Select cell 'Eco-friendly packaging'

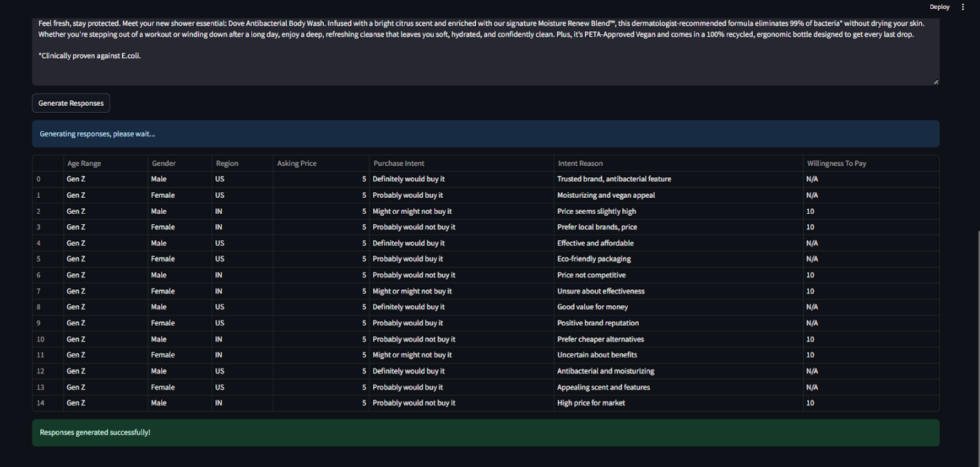click(678, 259)
